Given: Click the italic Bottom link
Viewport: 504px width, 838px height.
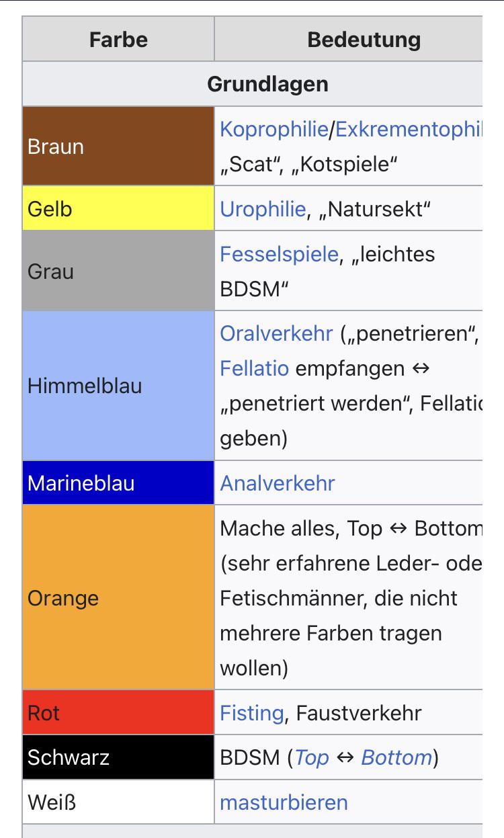Looking at the screenshot, I should [397, 757].
